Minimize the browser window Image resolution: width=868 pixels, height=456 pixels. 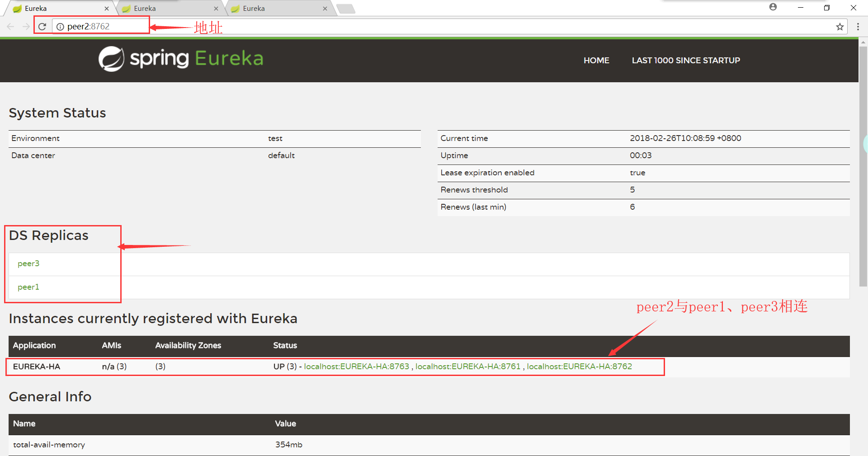click(x=800, y=8)
